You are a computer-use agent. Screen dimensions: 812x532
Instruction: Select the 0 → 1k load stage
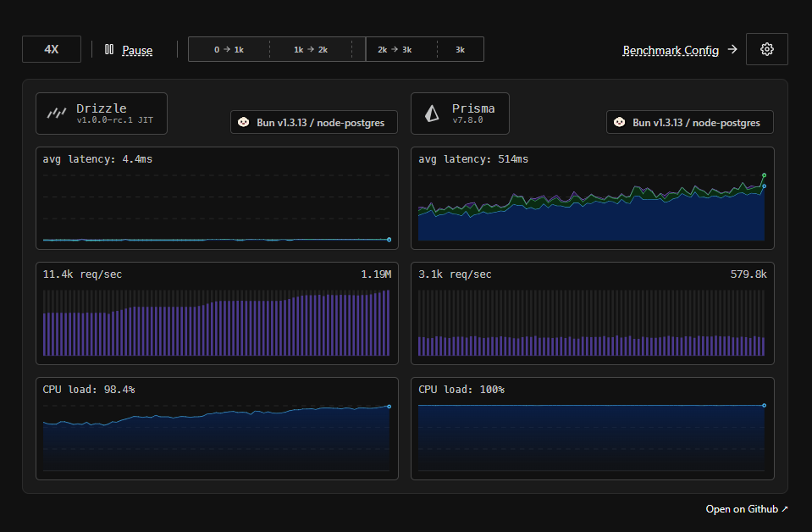pos(229,49)
